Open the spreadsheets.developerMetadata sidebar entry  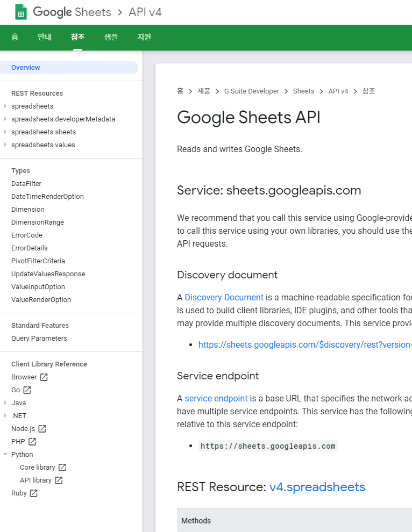click(x=63, y=119)
